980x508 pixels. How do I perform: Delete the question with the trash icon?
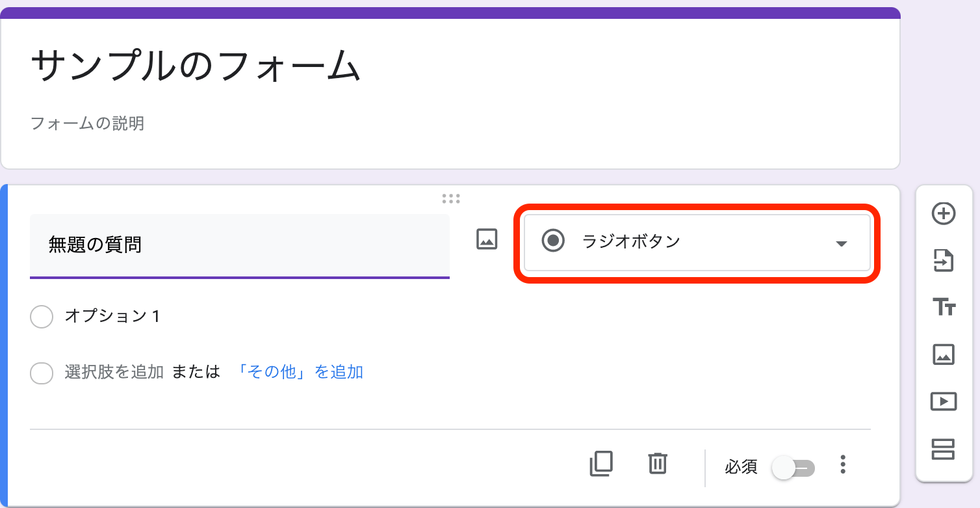(x=657, y=464)
